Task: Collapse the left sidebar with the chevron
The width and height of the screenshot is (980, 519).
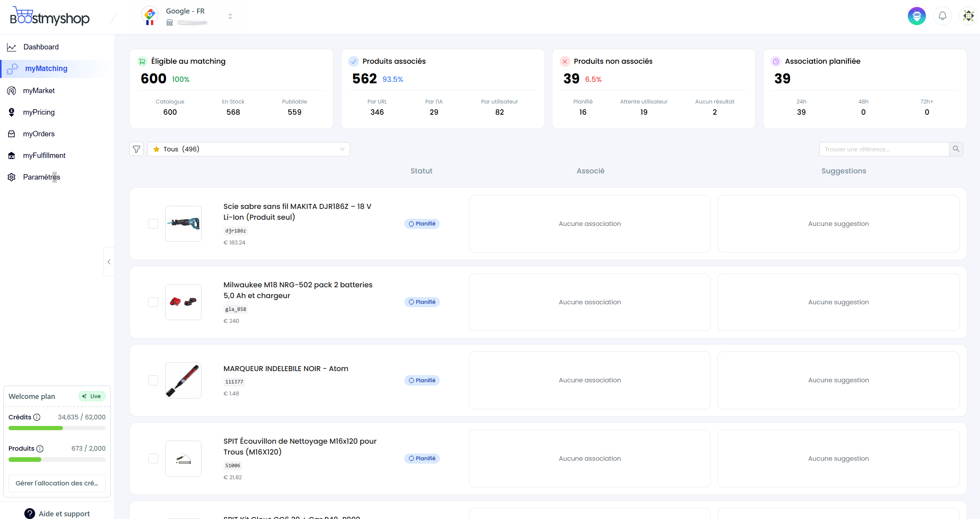Action: point(109,262)
